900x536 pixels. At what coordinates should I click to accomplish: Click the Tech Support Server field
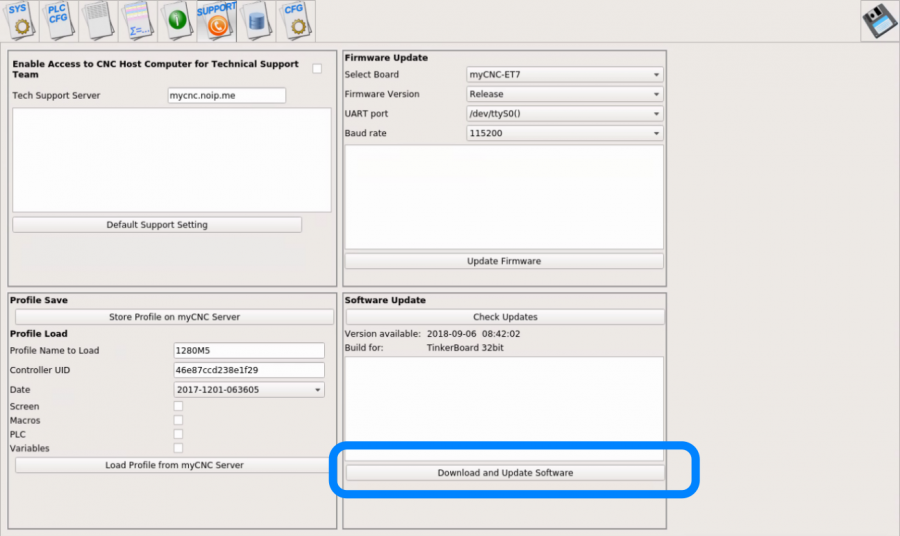(x=226, y=96)
